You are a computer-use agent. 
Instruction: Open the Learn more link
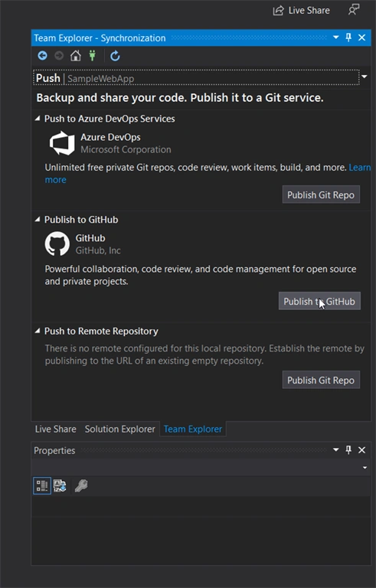[359, 167]
